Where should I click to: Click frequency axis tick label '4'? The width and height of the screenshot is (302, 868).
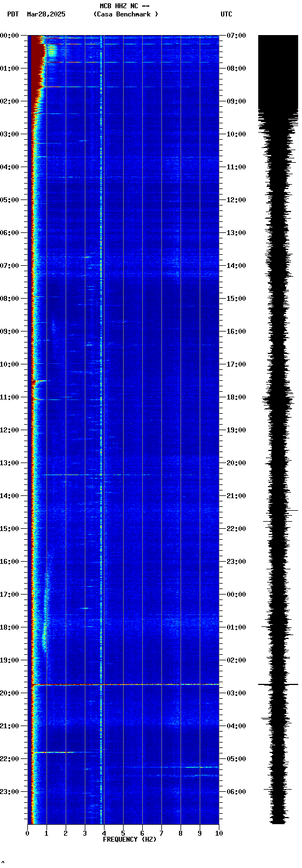[104, 833]
